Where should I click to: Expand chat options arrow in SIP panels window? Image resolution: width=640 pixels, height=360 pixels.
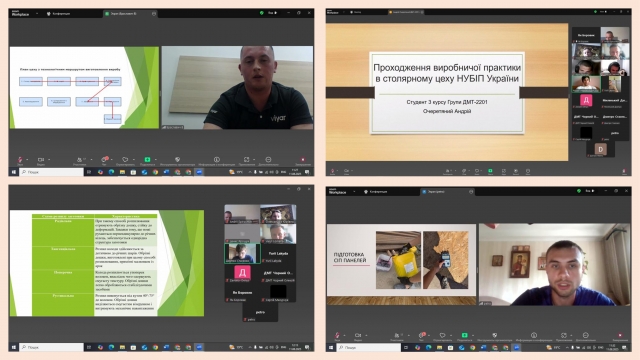tap(429, 336)
